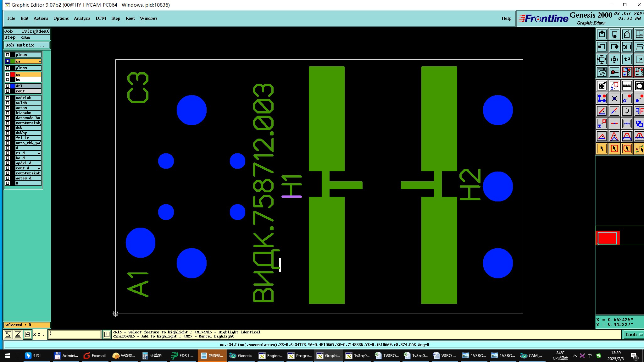
Task: Click the wrench and palette settings icon
Action: pyautogui.click(x=602, y=72)
